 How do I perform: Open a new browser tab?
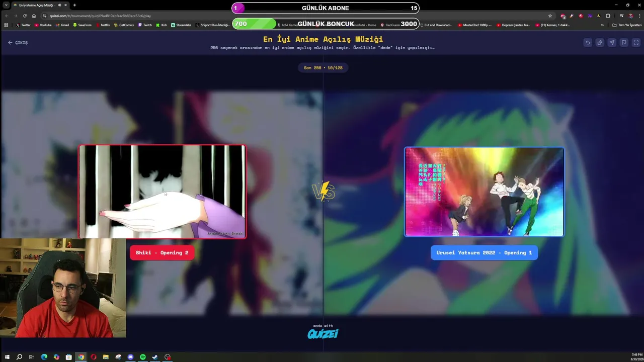coord(74,5)
